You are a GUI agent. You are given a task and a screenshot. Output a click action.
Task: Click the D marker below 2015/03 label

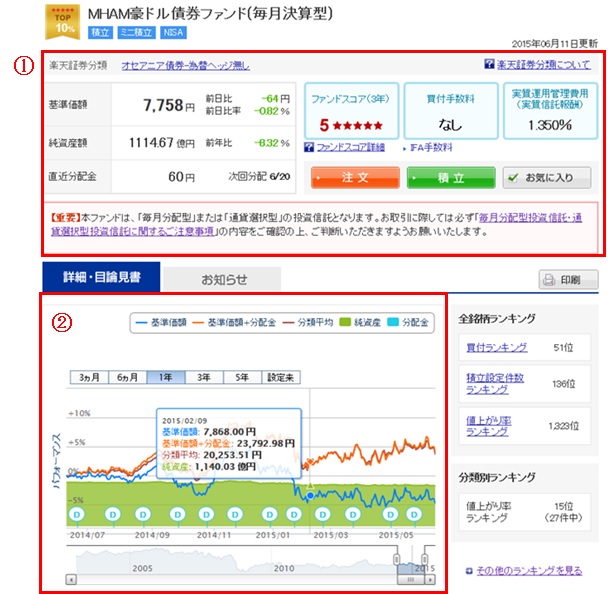point(323,514)
